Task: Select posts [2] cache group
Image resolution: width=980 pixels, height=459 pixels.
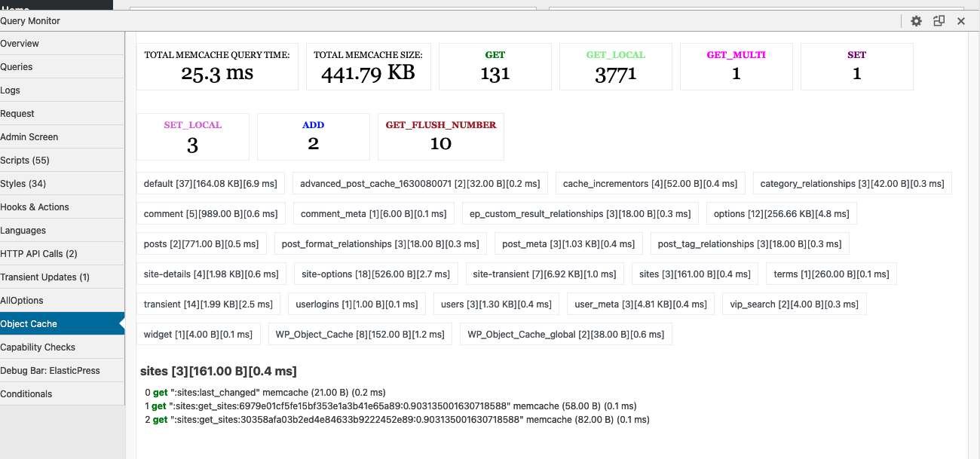Action: pyautogui.click(x=201, y=243)
